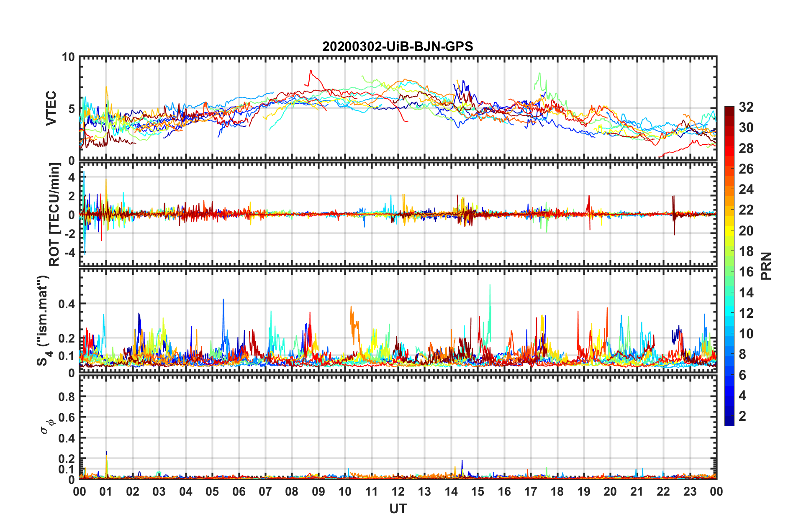Click x-axis tick label 02
Screen dimensions: 796x532
133,491
